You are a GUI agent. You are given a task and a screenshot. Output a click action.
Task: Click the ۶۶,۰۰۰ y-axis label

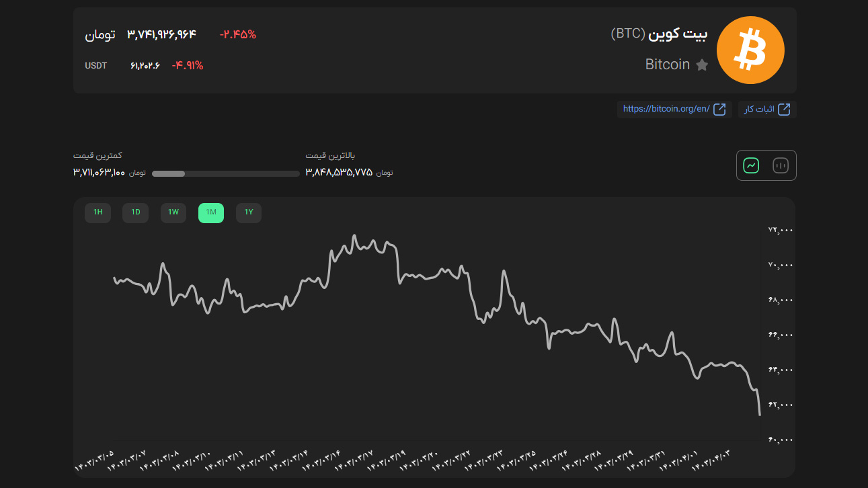[781, 335]
